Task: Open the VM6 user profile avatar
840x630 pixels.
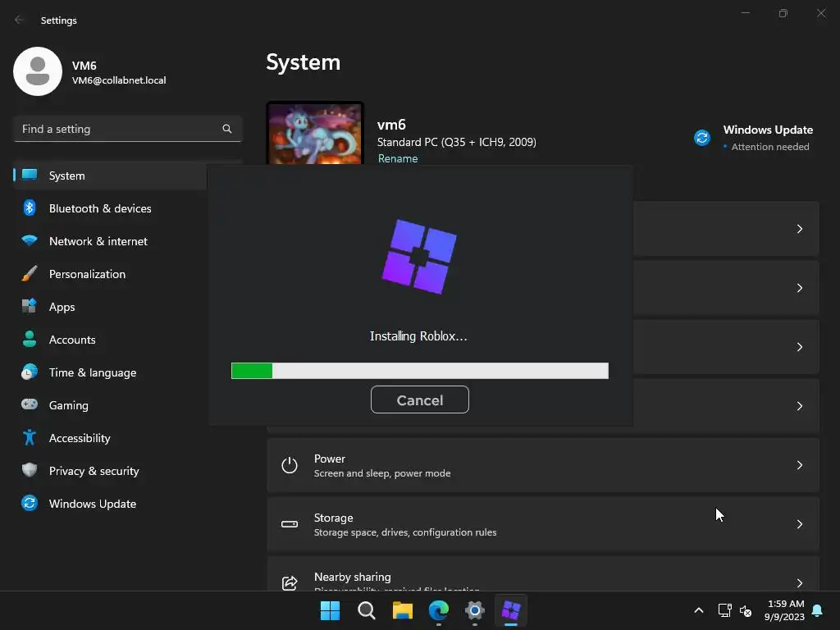Action: coord(38,71)
